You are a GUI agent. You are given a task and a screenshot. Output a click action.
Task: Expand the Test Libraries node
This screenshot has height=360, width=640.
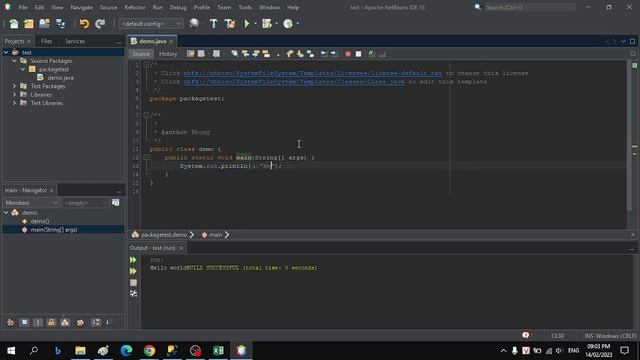pyautogui.click(x=14, y=103)
